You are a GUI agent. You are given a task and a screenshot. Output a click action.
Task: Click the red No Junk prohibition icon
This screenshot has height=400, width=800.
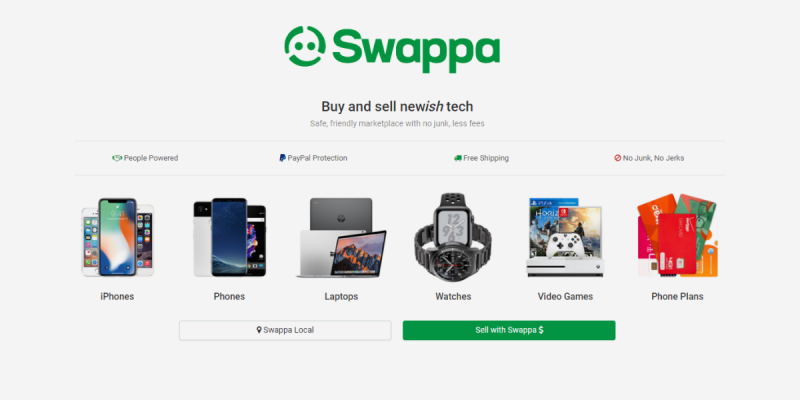pyautogui.click(x=617, y=158)
